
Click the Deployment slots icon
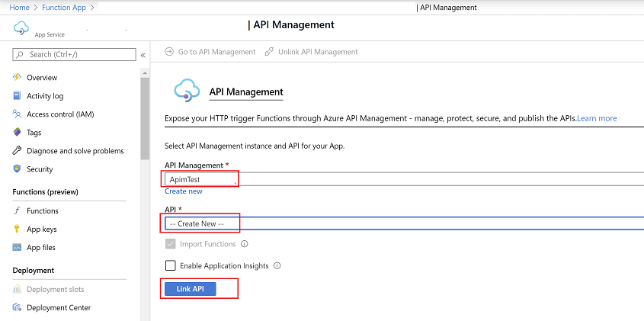tap(17, 289)
